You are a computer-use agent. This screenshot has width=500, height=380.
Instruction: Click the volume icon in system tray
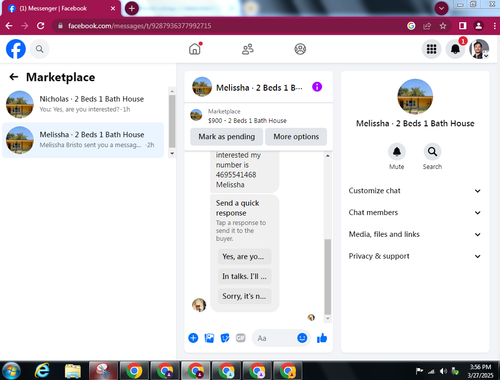coord(443,371)
